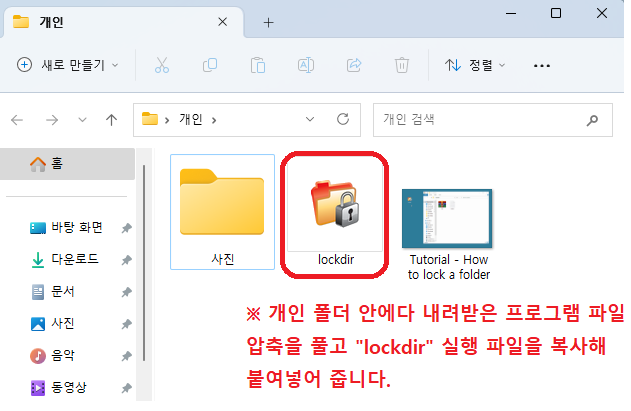631x411 pixels.
Task: Add a new tab with plus button
Action: point(268,23)
